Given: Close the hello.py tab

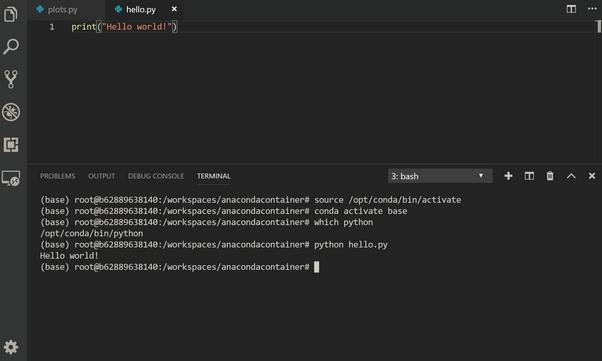Looking at the screenshot, I should tap(174, 9).
